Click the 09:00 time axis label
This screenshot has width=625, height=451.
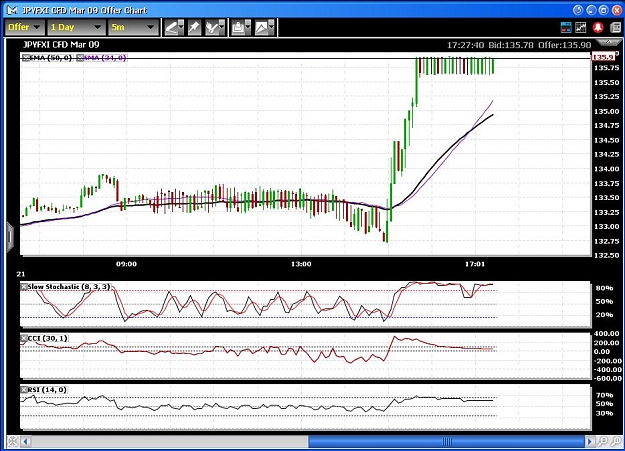coord(126,264)
